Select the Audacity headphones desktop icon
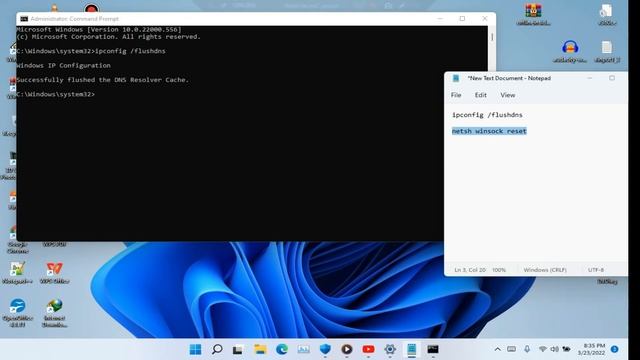Image resolution: width=640 pixels, height=360 pixels. point(570,51)
